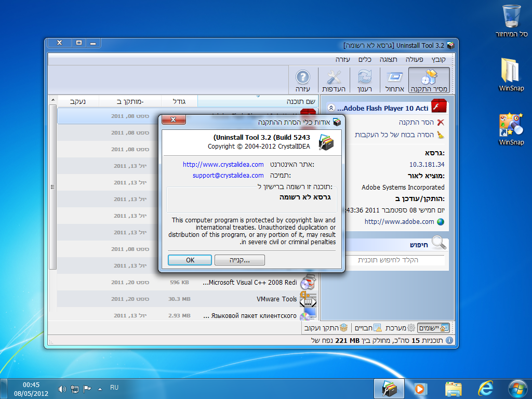
Task: Select the Языковой пакет клиентского row
Action: tap(187, 315)
